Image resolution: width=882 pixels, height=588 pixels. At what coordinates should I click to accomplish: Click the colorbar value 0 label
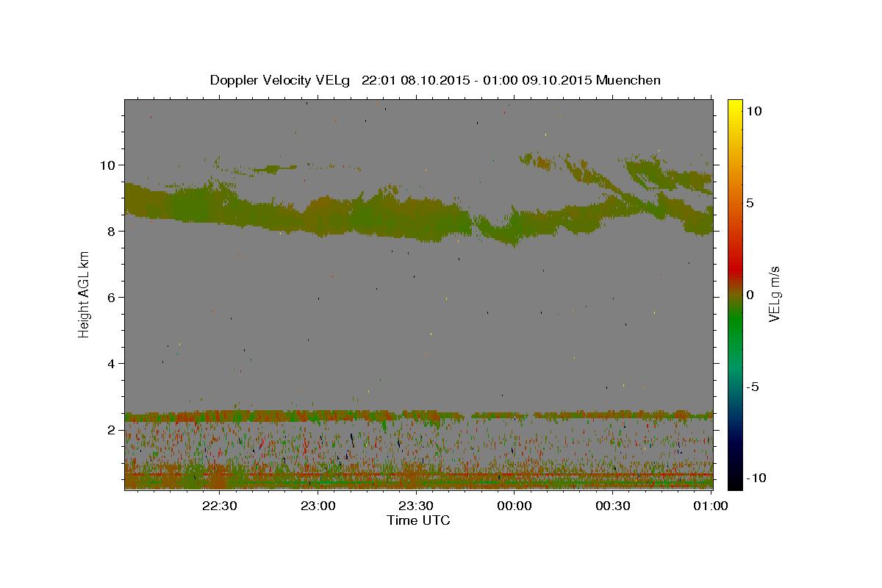[750, 295]
